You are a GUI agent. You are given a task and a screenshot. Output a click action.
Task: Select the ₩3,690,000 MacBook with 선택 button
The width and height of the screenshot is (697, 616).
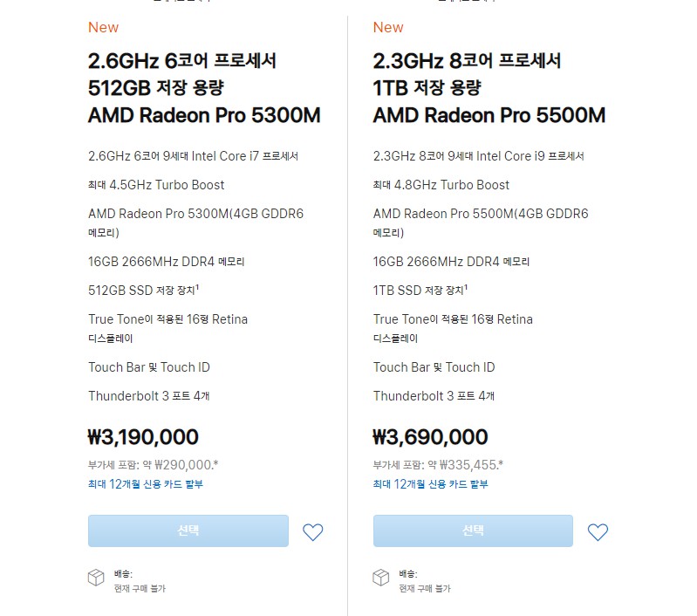[x=473, y=530]
